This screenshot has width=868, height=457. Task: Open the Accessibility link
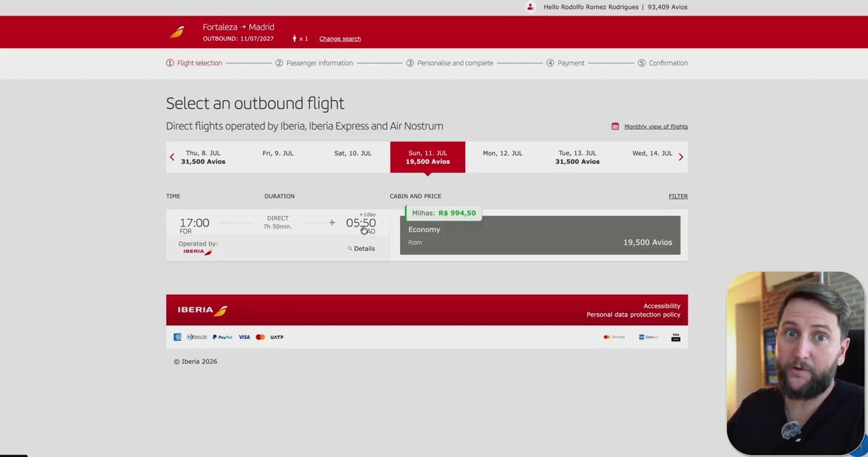point(662,306)
